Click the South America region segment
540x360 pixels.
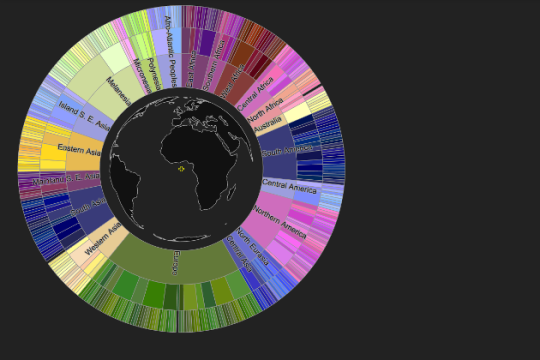pos(278,153)
